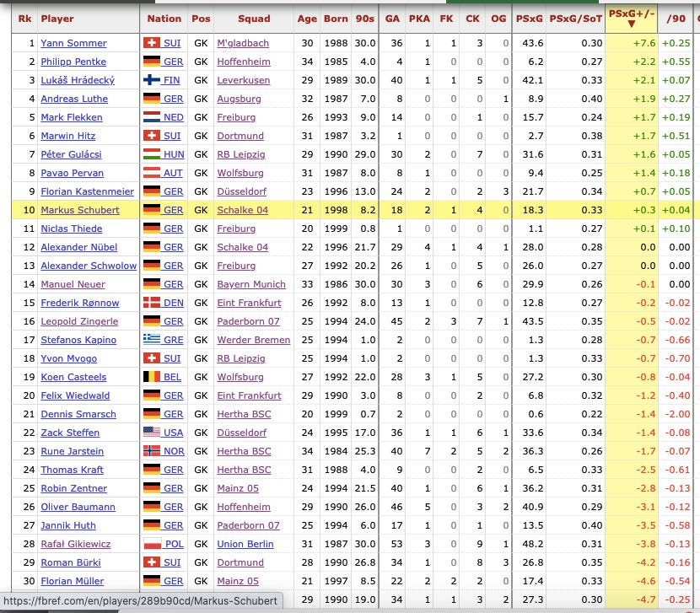Sort by the PSxG/SoT column header
The height and width of the screenshot is (613, 700).
pyautogui.click(x=575, y=19)
